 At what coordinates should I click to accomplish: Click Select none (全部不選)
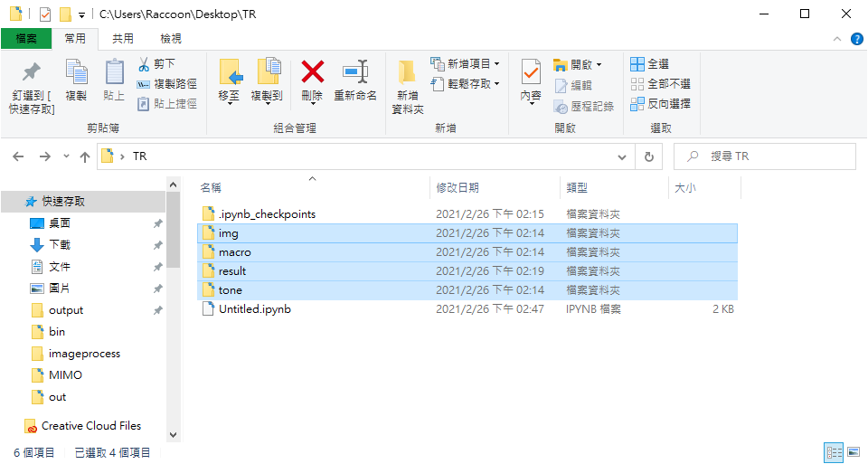660,83
